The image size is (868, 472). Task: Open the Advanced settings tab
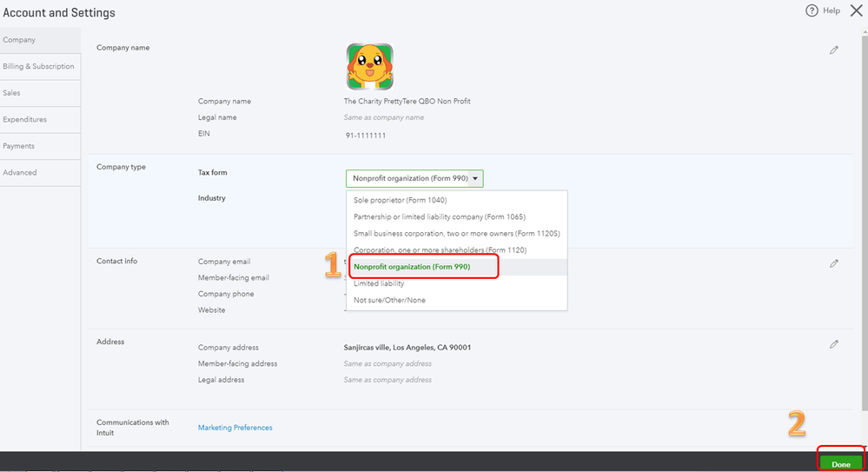pos(40,173)
